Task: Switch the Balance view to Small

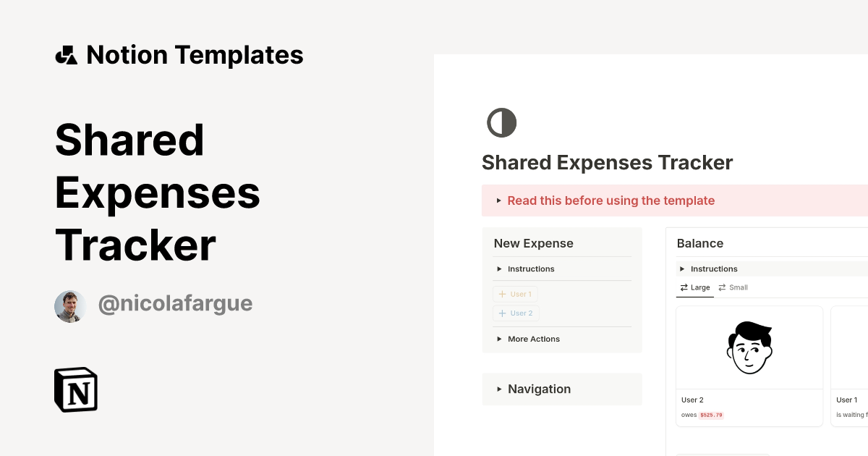Action: 733,287
